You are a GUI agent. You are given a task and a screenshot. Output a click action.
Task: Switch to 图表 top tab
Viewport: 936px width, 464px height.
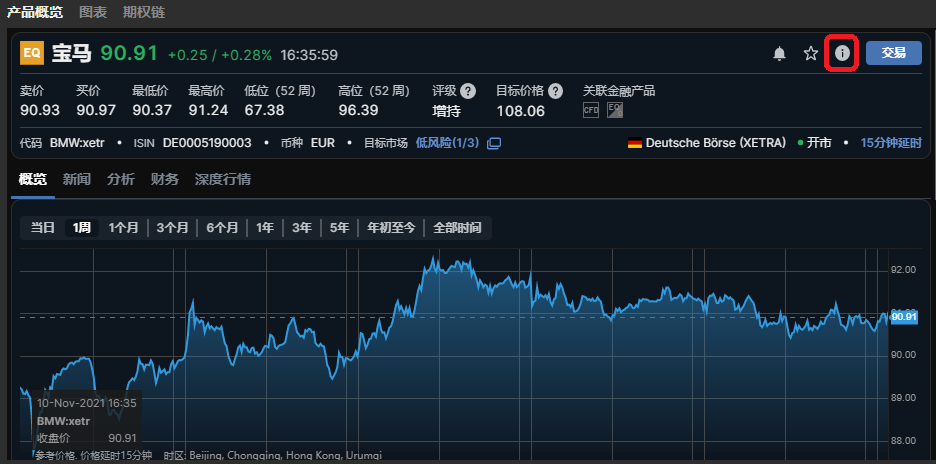(x=93, y=12)
